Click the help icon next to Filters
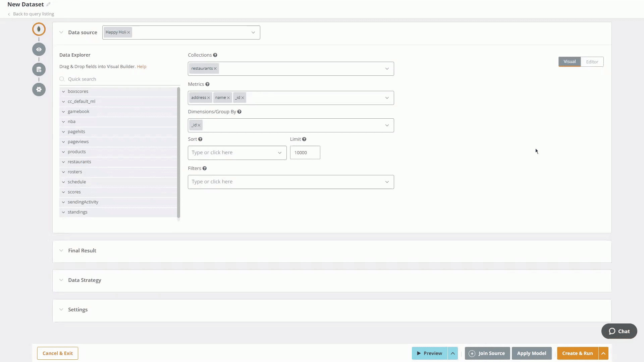Image resolution: width=644 pixels, height=362 pixels. 204,168
